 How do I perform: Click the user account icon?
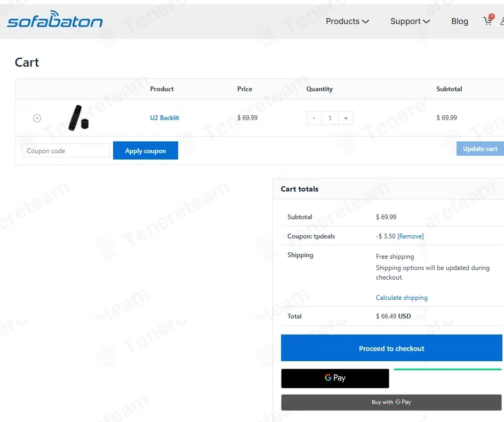[x=502, y=21]
